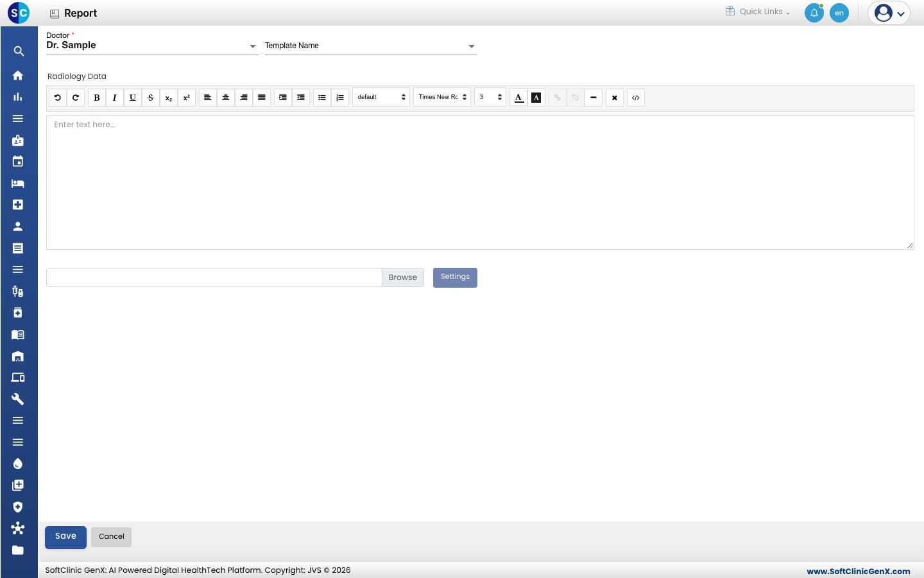The image size is (924, 578).
Task: Open the Quick Links menu
Action: coord(758,12)
